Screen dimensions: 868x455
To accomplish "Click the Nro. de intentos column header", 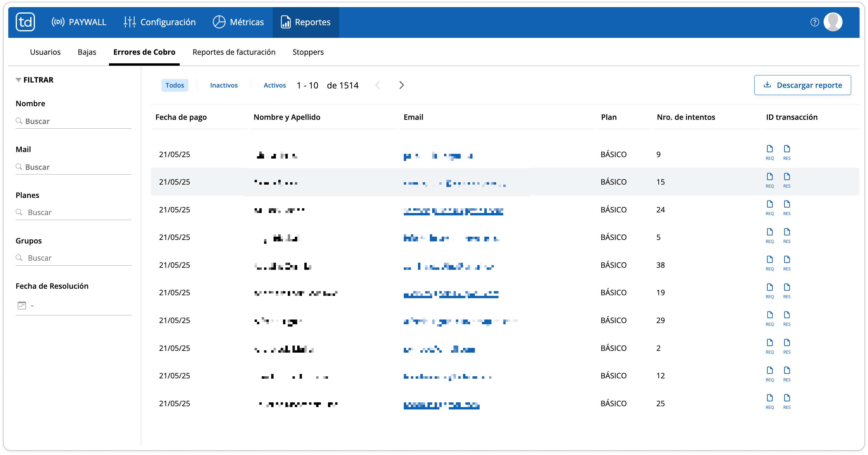I will coord(686,117).
